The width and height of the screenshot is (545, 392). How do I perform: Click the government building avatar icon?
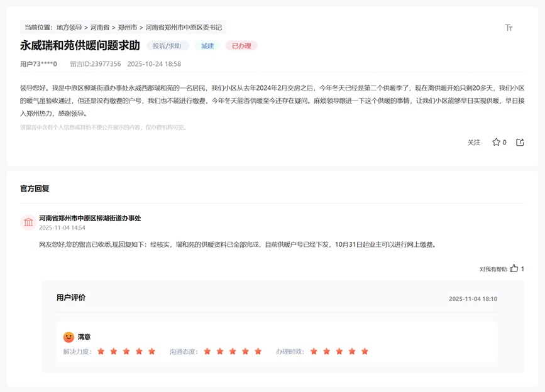28,222
